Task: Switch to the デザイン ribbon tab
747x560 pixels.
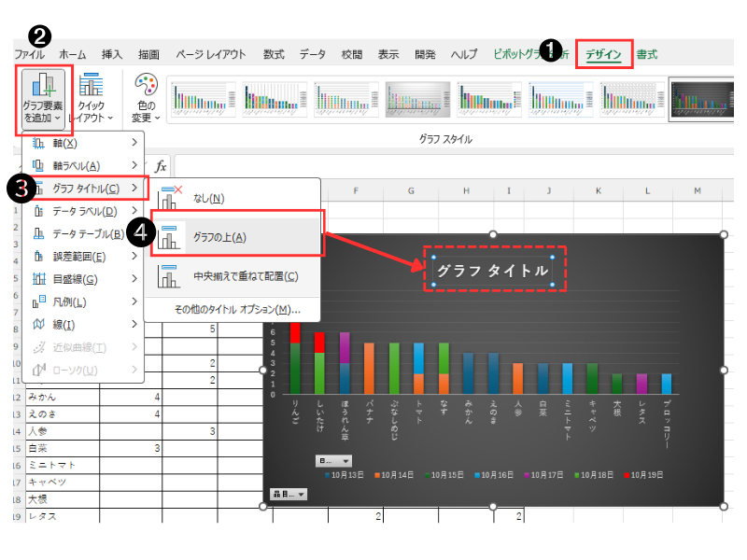Action: [x=603, y=55]
